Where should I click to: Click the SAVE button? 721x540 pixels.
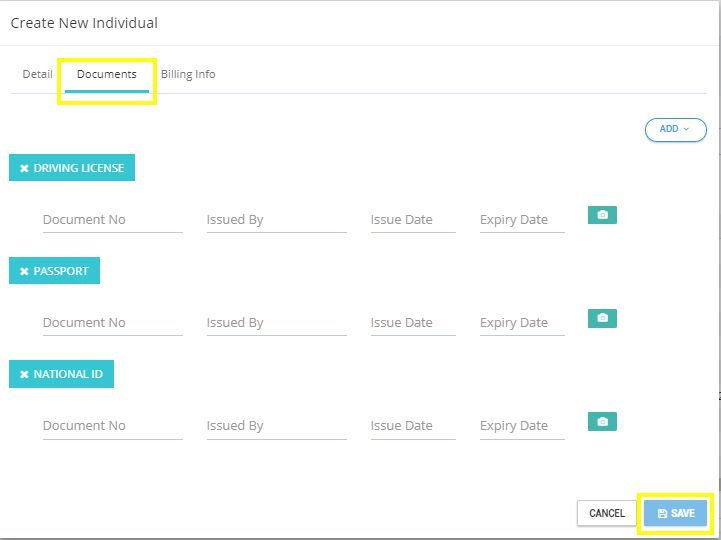click(675, 513)
